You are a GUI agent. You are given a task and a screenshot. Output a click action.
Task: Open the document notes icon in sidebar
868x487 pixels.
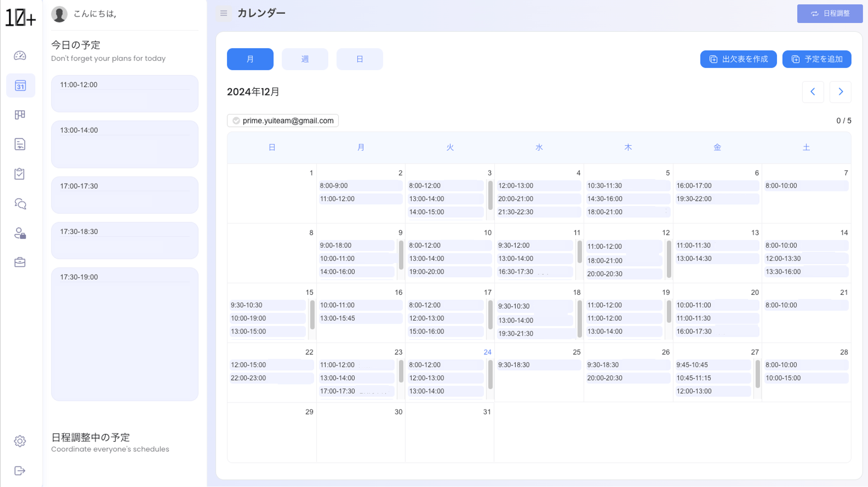point(20,144)
